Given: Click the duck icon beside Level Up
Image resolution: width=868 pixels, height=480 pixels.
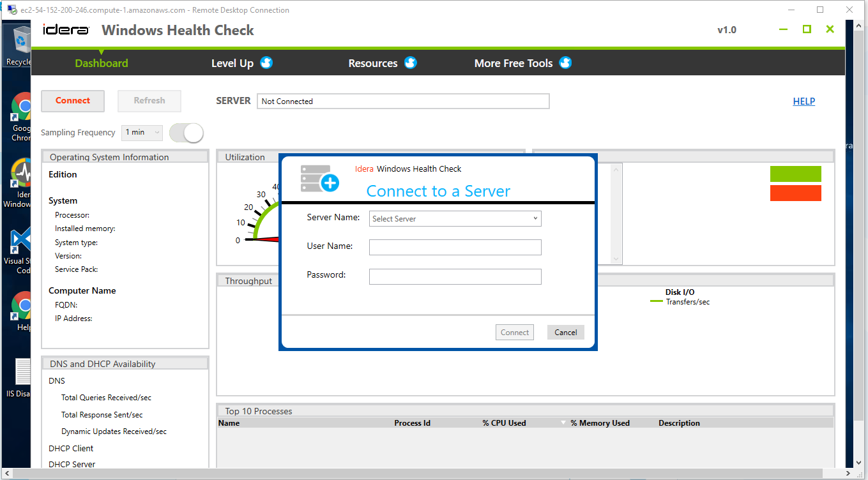Looking at the screenshot, I should [x=266, y=63].
